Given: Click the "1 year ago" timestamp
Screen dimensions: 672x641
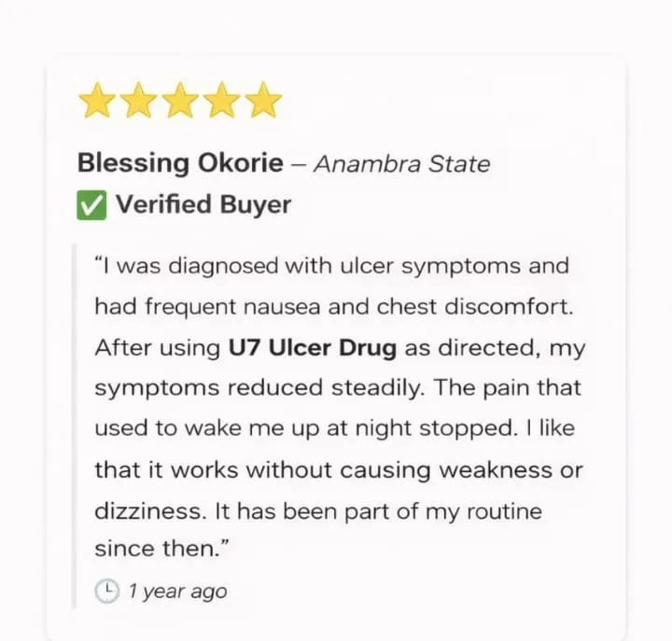Looking at the screenshot, I should (177, 591).
